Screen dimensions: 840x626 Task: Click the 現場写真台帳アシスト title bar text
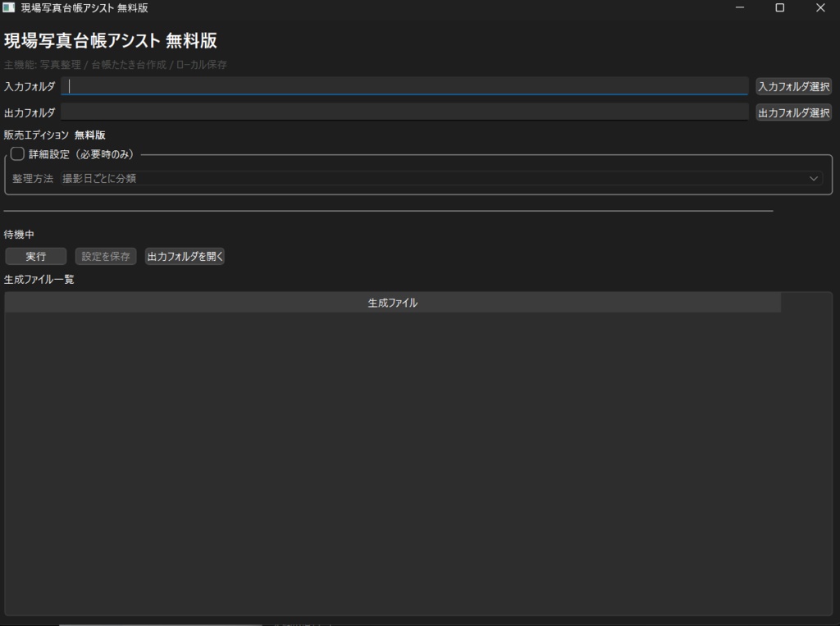[x=64, y=8]
